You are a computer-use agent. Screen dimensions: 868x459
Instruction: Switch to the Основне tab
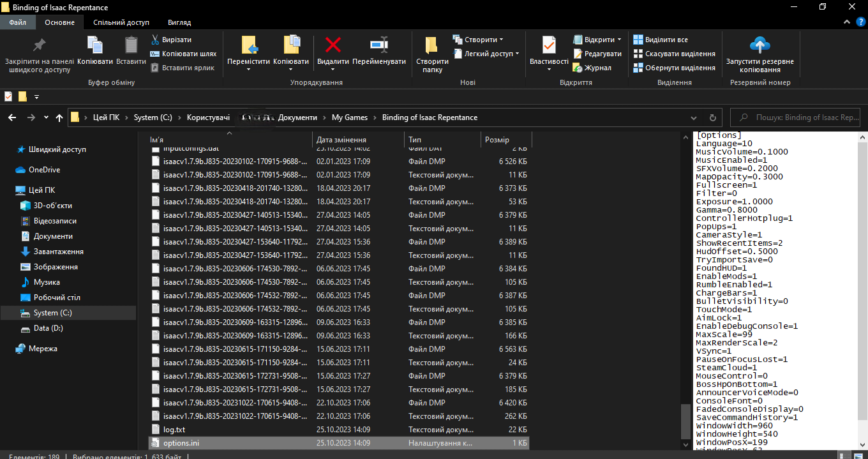tap(60, 22)
